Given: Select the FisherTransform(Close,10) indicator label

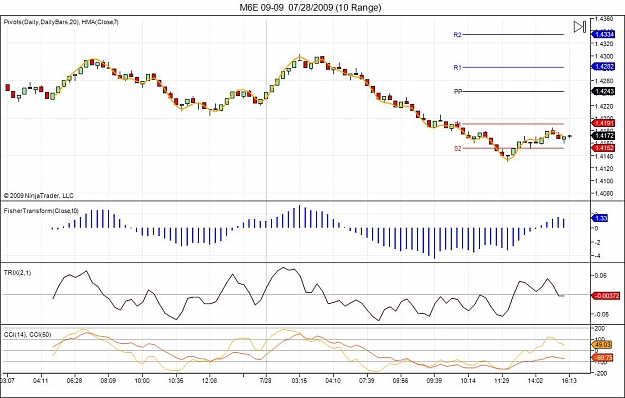Looking at the screenshot, I should (x=41, y=211).
